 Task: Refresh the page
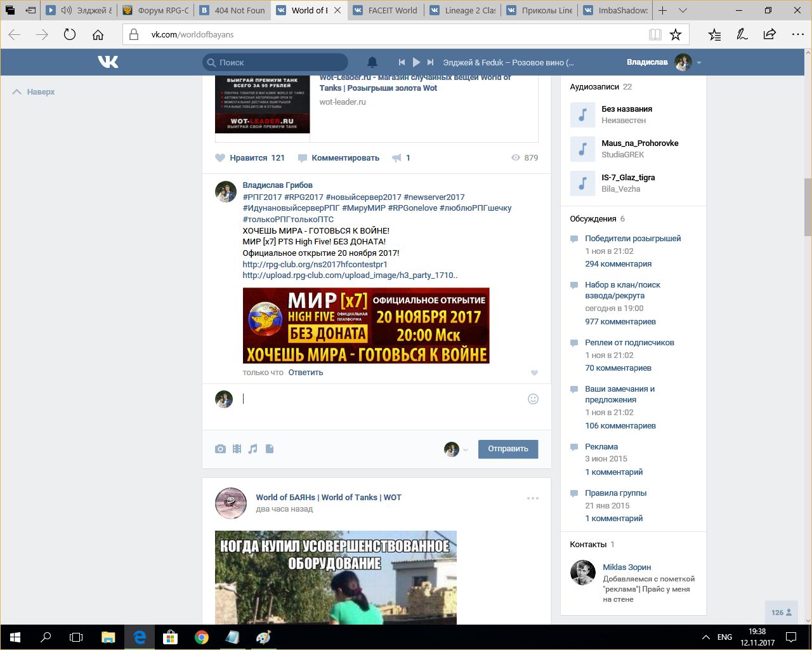(x=70, y=34)
